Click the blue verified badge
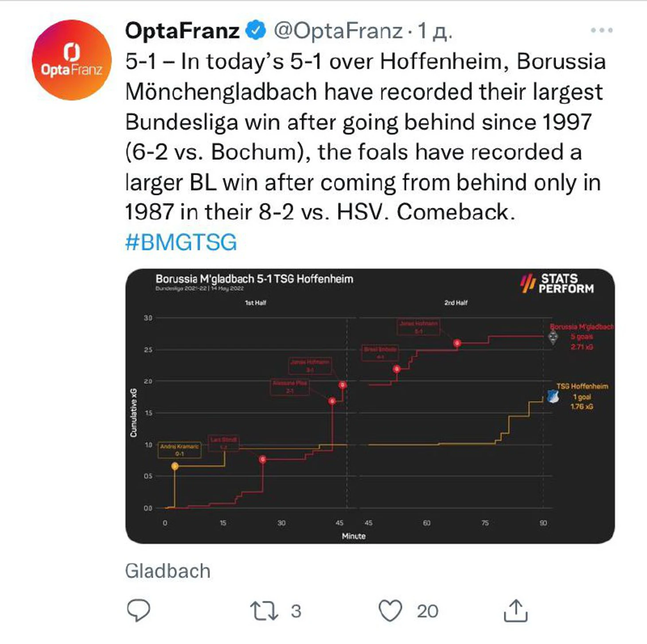This screenshot has height=644, width=647. pyautogui.click(x=256, y=30)
